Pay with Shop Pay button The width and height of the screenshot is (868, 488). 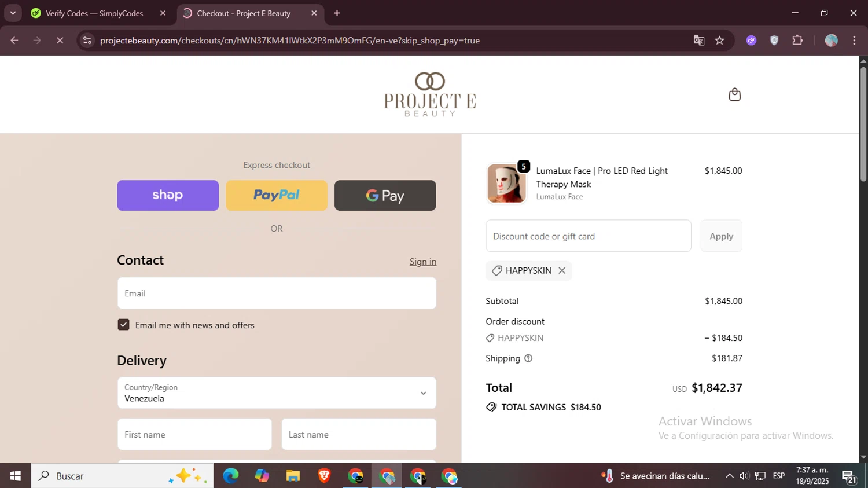pyautogui.click(x=168, y=195)
